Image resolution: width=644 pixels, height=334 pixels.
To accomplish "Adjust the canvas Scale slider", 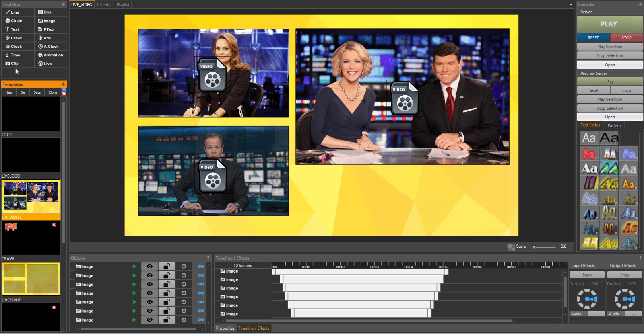I will pyautogui.click(x=534, y=247).
